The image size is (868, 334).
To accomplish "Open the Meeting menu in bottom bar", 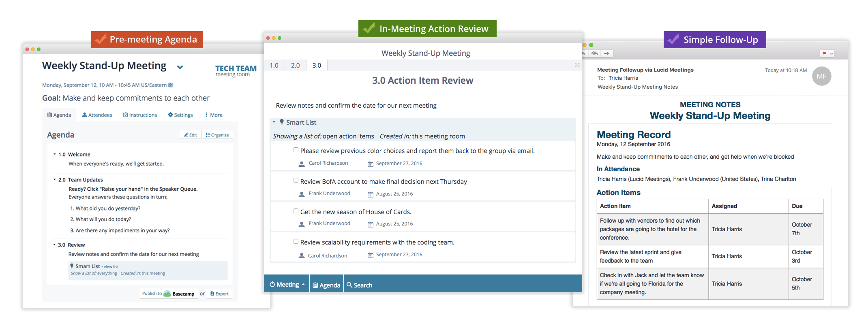I will pyautogui.click(x=287, y=285).
